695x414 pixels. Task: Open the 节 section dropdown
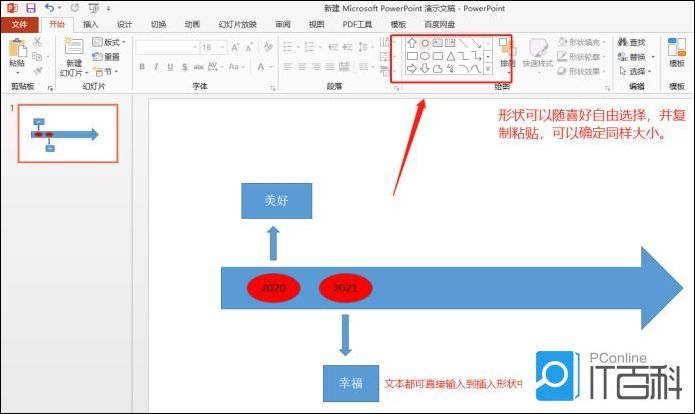[105, 71]
